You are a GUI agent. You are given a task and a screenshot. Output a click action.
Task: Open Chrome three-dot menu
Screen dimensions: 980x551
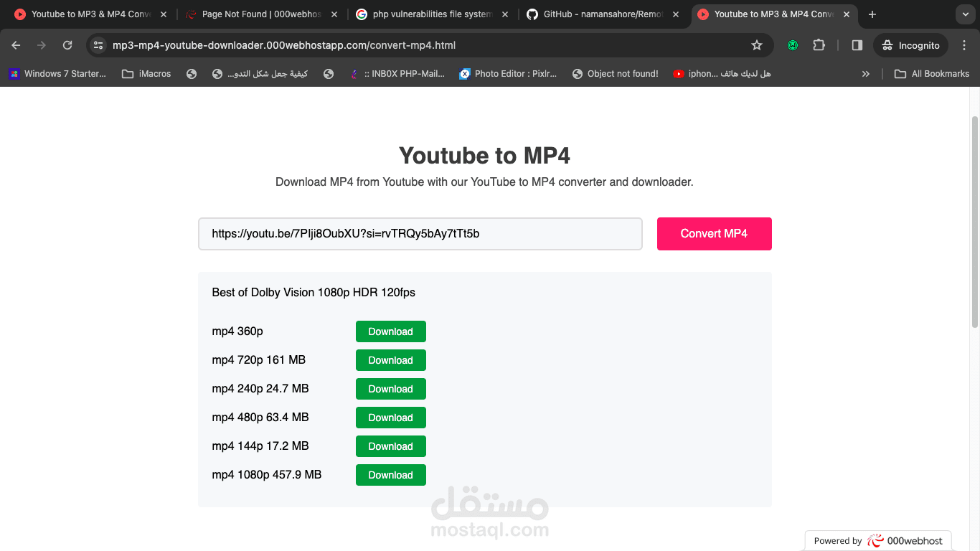point(964,45)
